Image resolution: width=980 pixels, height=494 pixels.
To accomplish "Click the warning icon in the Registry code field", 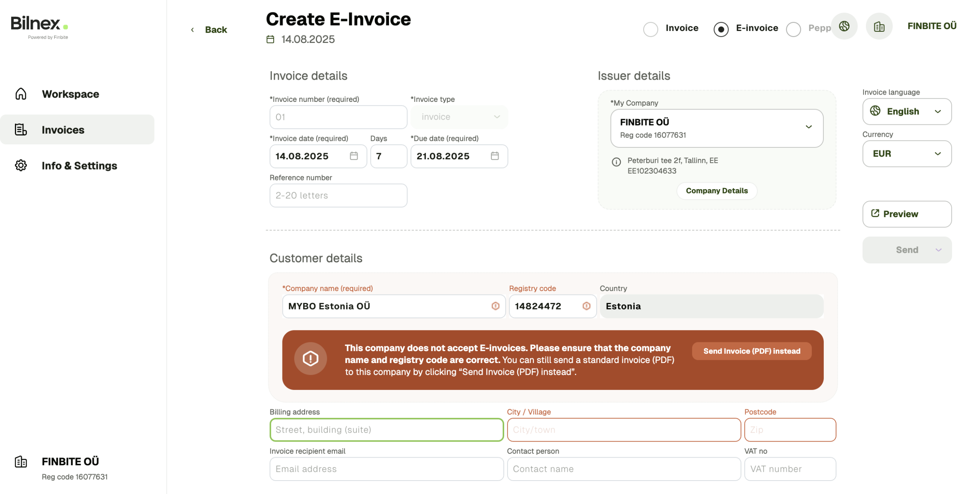I will click(x=587, y=306).
